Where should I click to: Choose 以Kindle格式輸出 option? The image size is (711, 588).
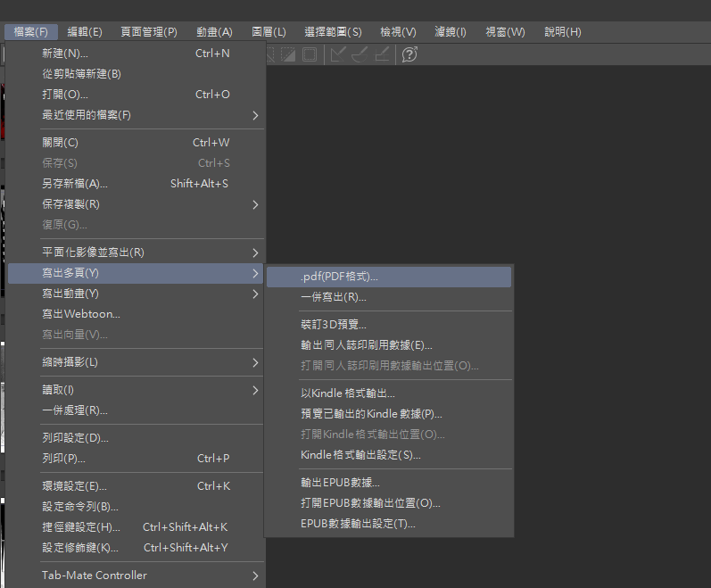pos(348,393)
